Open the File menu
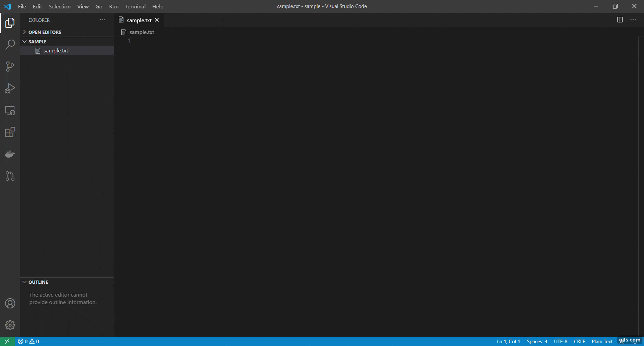This screenshot has width=644, height=346. pyautogui.click(x=22, y=6)
